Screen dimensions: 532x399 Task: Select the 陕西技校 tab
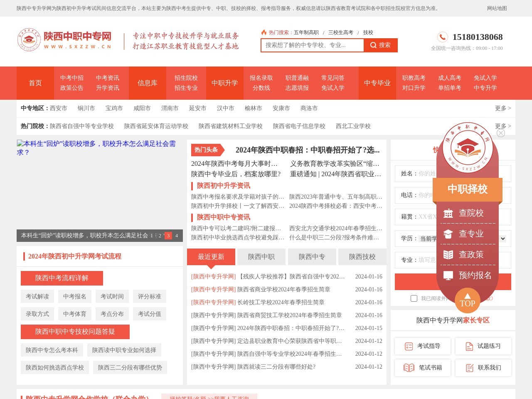[x=362, y=257]
